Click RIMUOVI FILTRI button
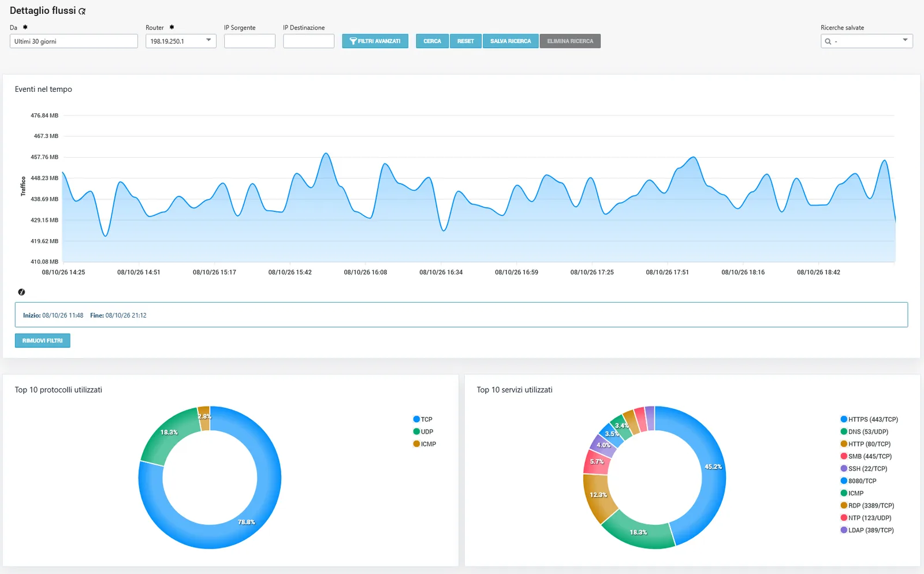Screen dimensions: 924x574 [43, 341]
